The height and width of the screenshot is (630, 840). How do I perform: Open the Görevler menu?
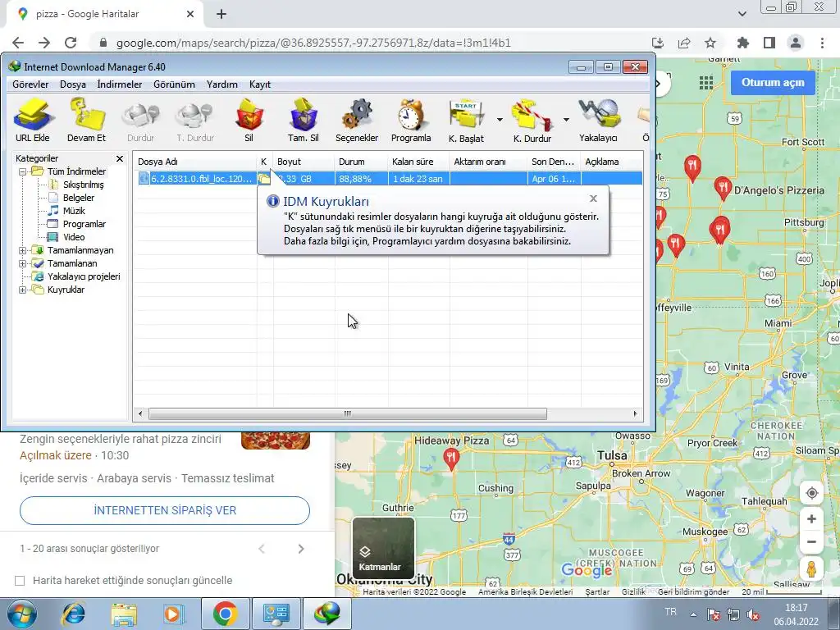click(x=30, y=84)
